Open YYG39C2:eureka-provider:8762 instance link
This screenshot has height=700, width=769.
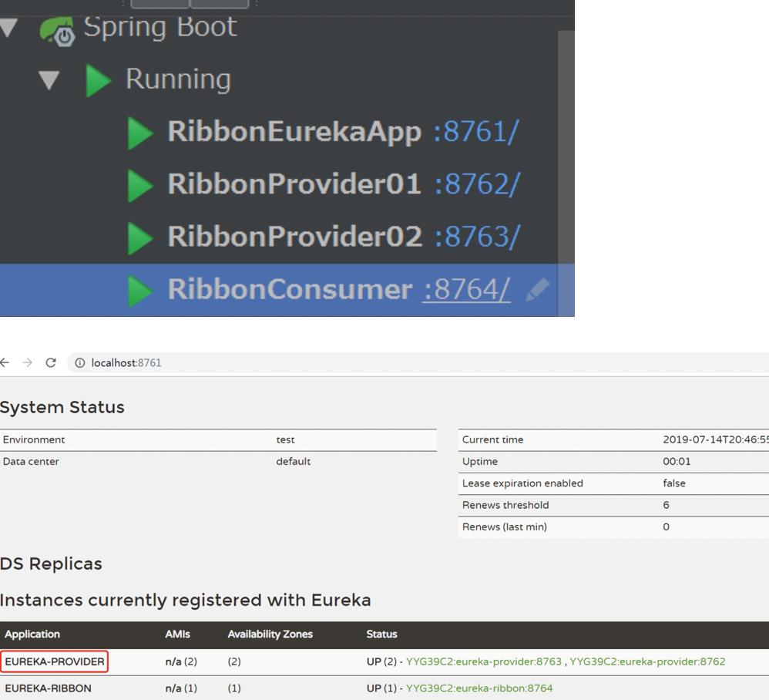[x=647, y=661]
